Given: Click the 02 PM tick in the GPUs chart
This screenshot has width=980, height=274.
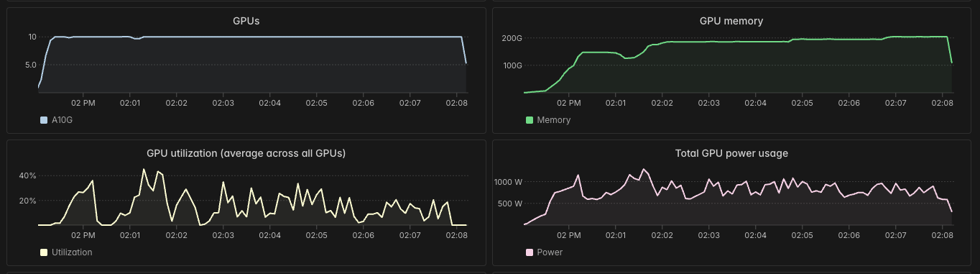Looking at the screenshot, I should 83,103.
